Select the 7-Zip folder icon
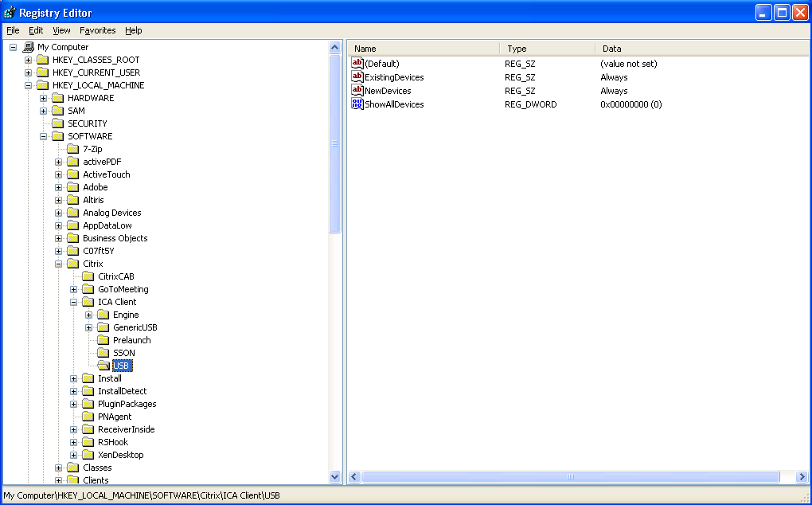812x505 pixels. coord(73,149)
